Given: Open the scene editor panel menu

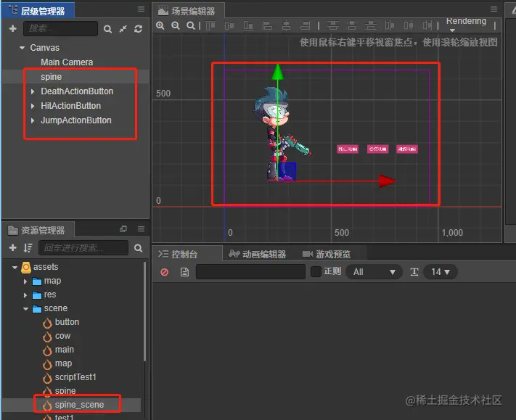Looking at the screenshot, I should 494,9.
